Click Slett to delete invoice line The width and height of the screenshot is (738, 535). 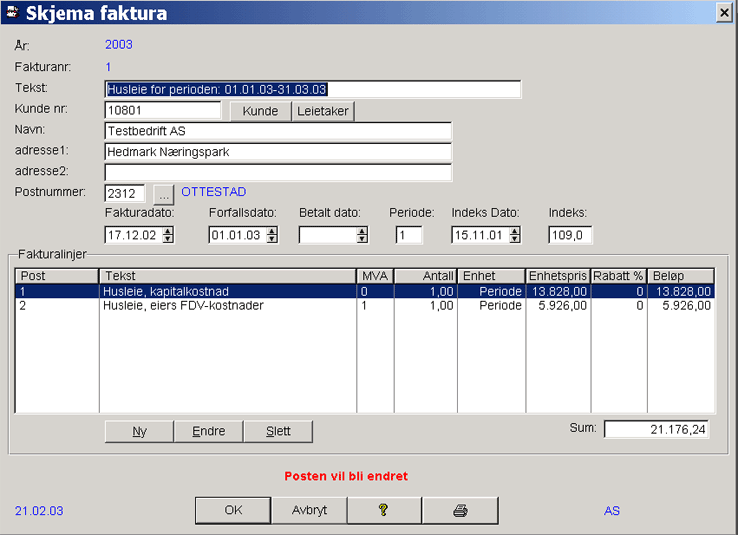click(278, 431)
